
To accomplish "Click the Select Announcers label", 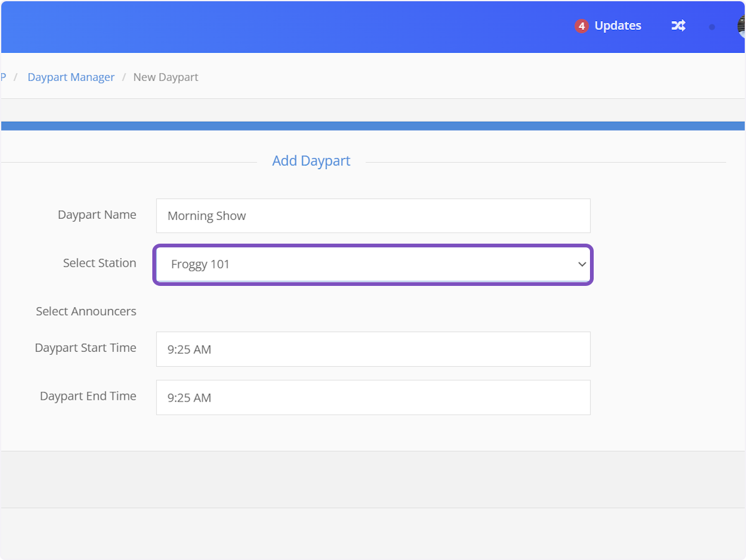I will tap(86, 311).
